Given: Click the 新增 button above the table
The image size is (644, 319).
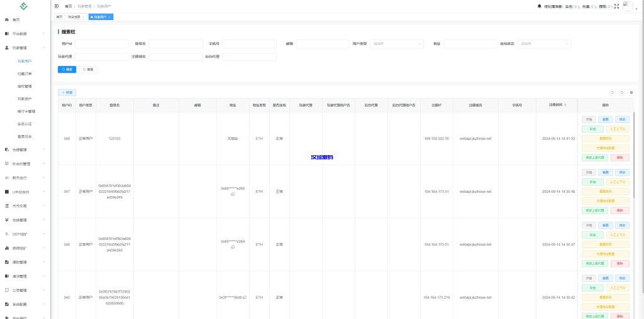Looking at the screenshot, I should click(x=67, y=92).
